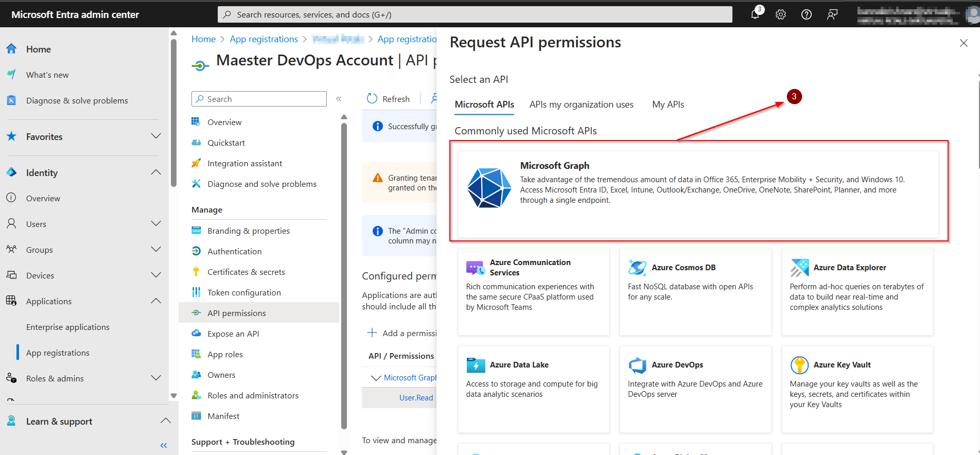Image resolution: width=980 pixels, height=455 pixels.
Task: Collapse the Microsoft Graph permissions group
Action: tap(376, 378)
